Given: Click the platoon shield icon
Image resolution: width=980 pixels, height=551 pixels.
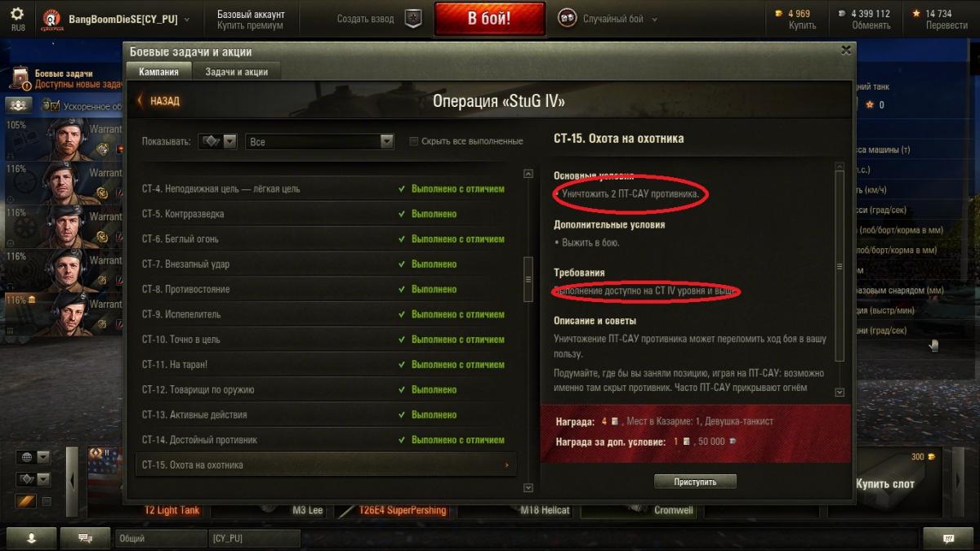Looking at the screenshot, I should pyautogui.click(x=413, y=19).
